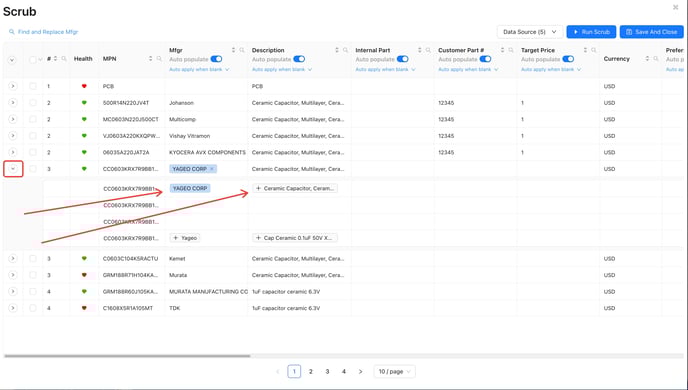Open Customer Part # 'Auto apply when blank' dropdown
This screenshot has width=688, height=390.
tap(468, 69)
